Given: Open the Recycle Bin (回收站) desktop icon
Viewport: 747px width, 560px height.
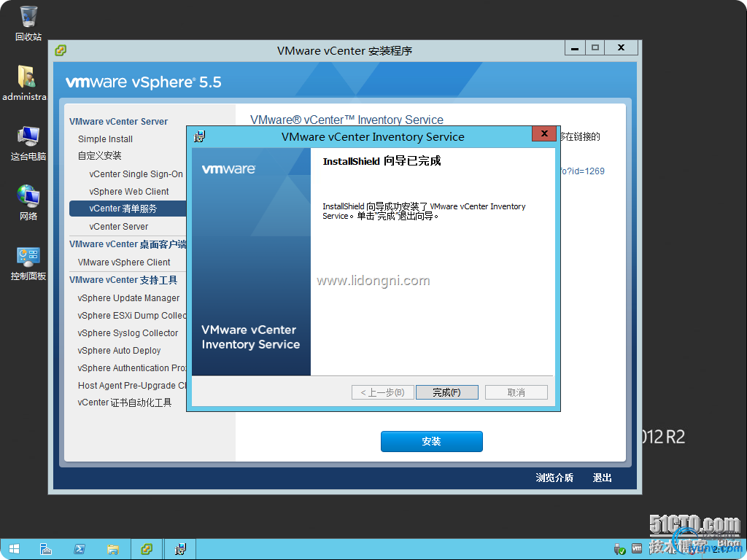Looking at the screenshot, I should (28, 23).
